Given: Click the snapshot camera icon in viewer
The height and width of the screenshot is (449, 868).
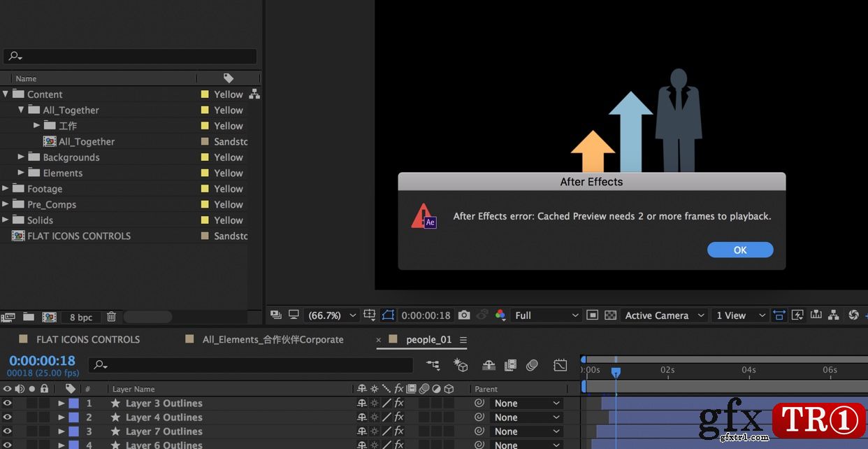Looking at the screenshot, I should pos(464,315).
